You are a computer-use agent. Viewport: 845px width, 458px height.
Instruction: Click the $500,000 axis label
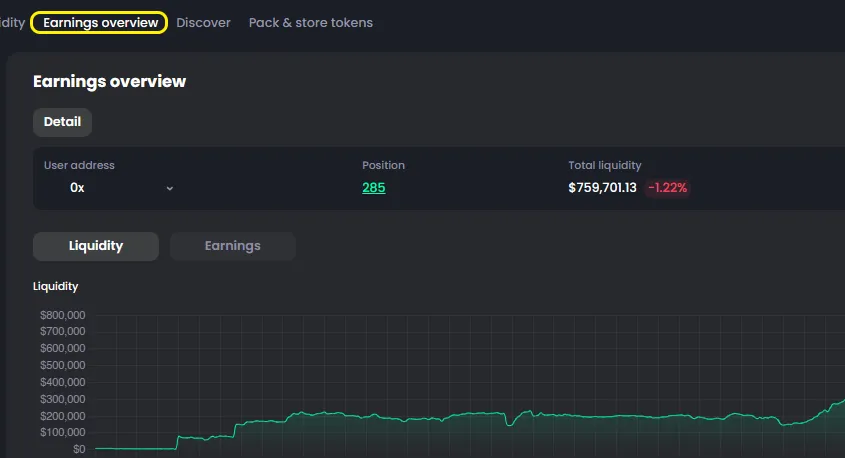63,365
